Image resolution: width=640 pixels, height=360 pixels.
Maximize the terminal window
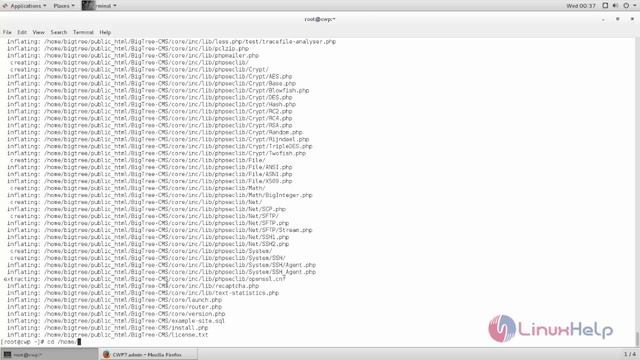pyautogui.click(x=617, y=19)
